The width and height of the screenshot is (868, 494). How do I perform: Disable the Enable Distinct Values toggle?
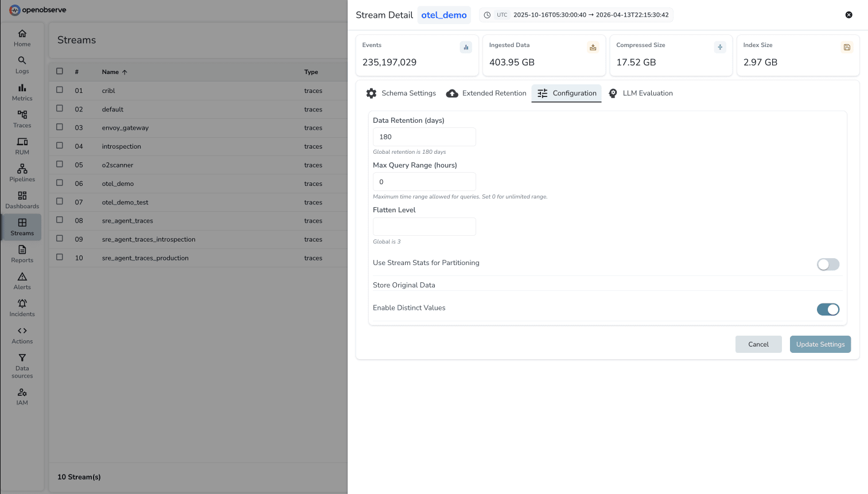pyautogui.click(x=828, y=309)
